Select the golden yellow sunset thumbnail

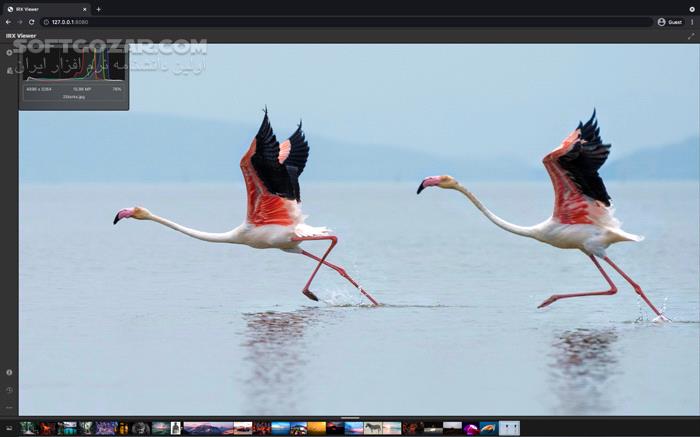(x=317, y=428)
